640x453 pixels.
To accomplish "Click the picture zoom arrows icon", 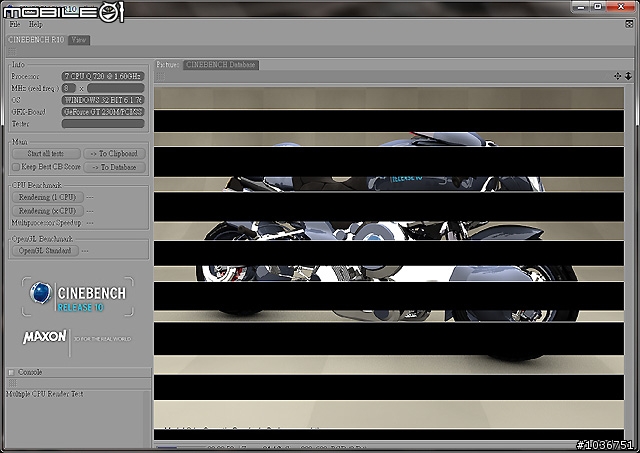I will click(628, 76).
